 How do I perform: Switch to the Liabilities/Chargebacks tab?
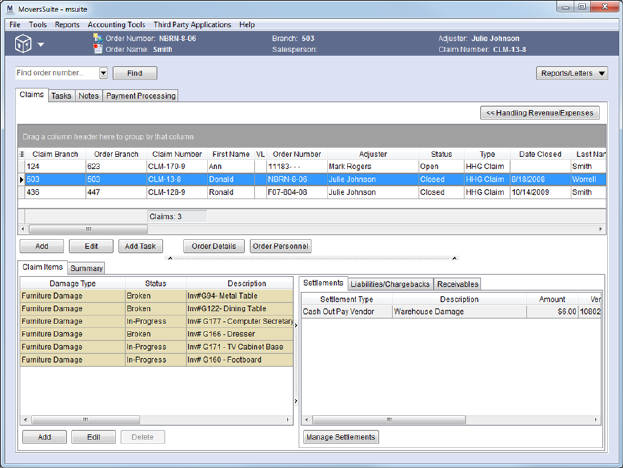tap(390, 284)
